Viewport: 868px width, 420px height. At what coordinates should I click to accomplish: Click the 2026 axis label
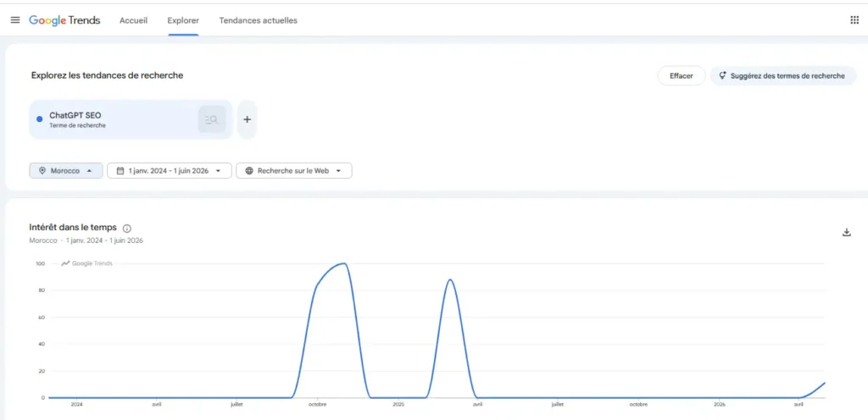click(x=719, y=405)
